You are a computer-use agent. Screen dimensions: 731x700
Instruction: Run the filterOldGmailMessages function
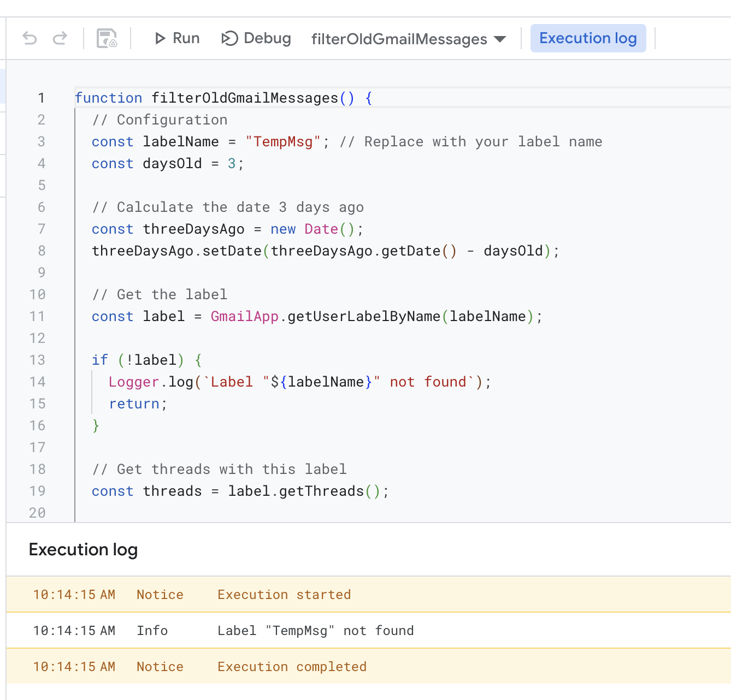click(x=176, y=38)
